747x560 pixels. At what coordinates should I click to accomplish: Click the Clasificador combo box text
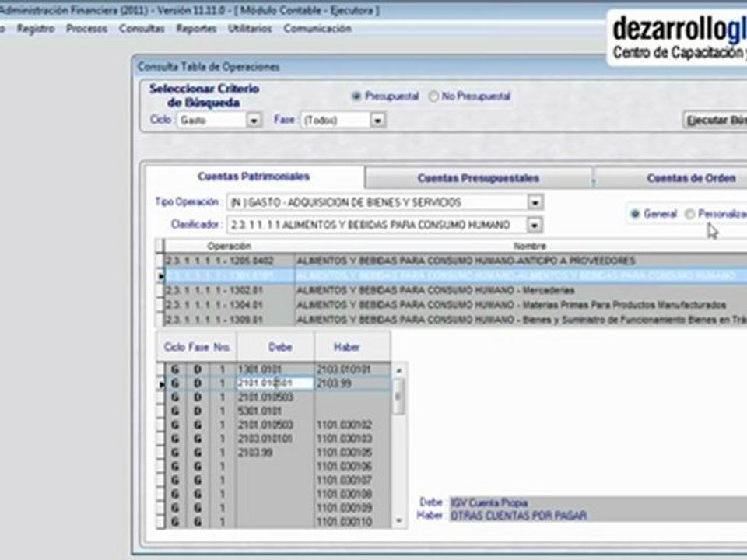tap(377, 225)
